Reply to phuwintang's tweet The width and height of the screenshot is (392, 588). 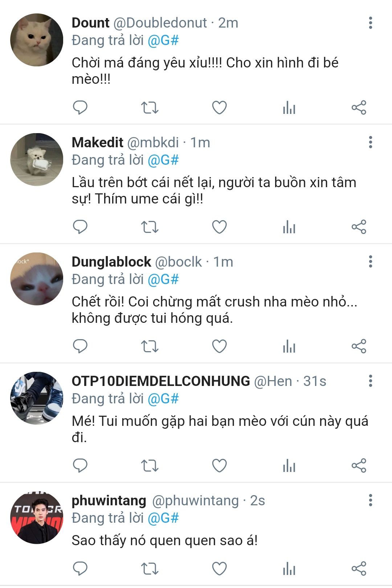tap(80, 568)
